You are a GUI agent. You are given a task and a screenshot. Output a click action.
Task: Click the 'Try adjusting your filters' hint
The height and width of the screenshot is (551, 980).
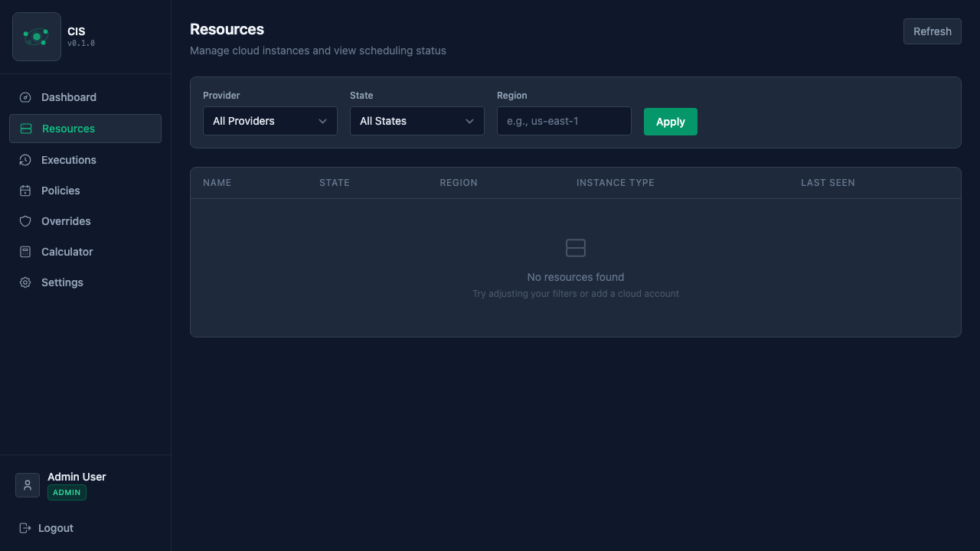coord(576,294)
